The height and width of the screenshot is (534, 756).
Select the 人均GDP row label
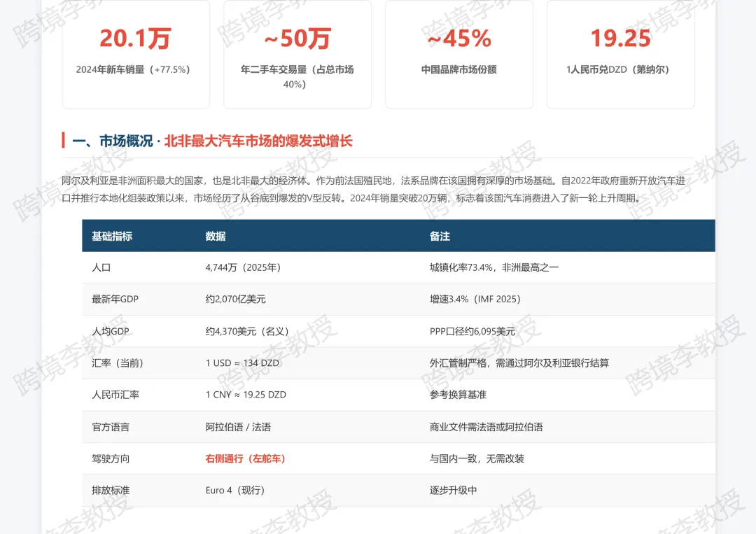(x=111, y=331)
